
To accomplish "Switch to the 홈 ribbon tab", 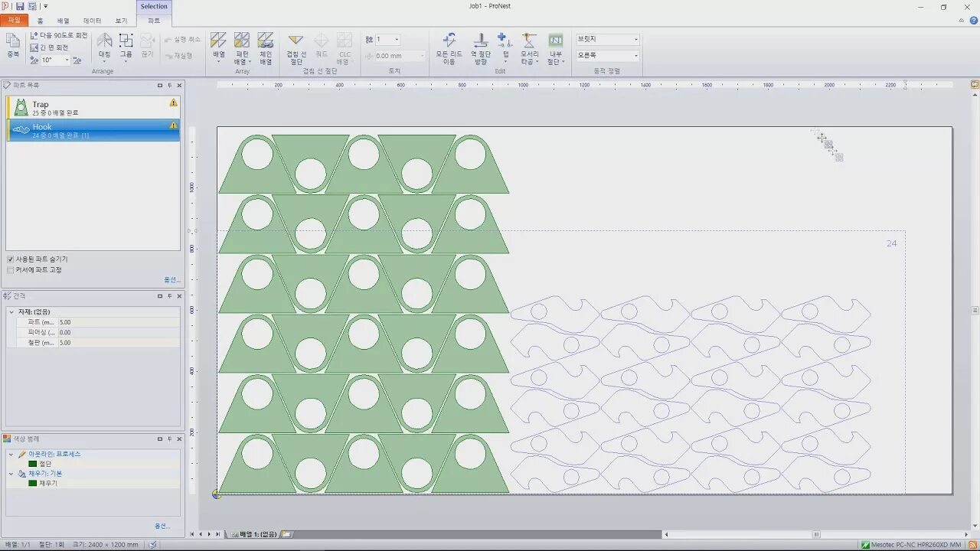I will [40, 21].
